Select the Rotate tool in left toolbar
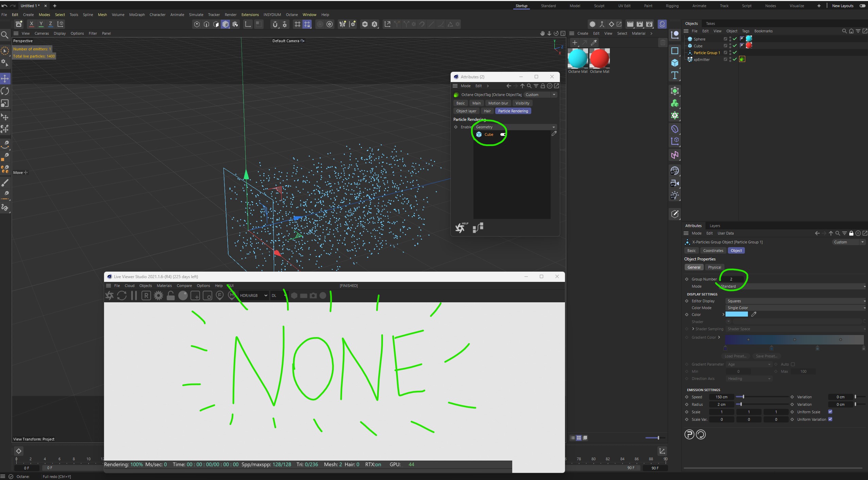 pyautogui.click(x=5, y=91)
